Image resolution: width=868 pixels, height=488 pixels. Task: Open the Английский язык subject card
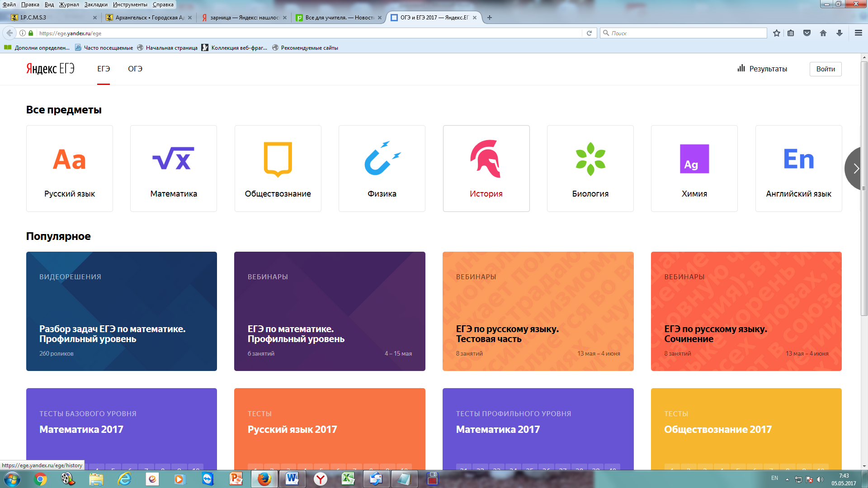(799, 169)
